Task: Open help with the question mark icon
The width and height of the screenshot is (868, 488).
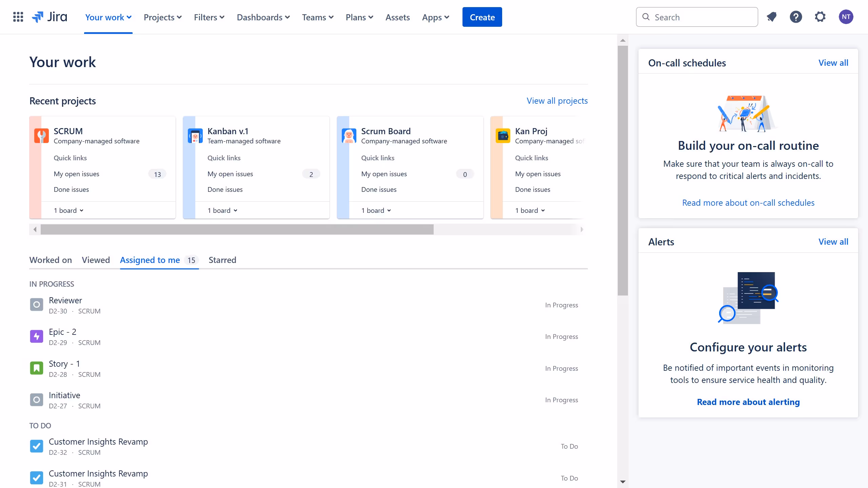Action: pos(796,17)
